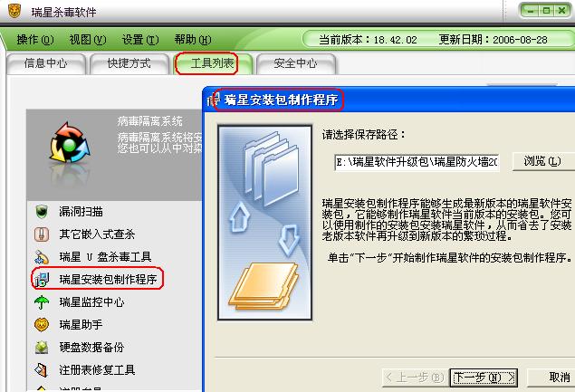Viewport: 575px width, 392px height.
Task: Click the save path input field
Action: tap(417, 162)
